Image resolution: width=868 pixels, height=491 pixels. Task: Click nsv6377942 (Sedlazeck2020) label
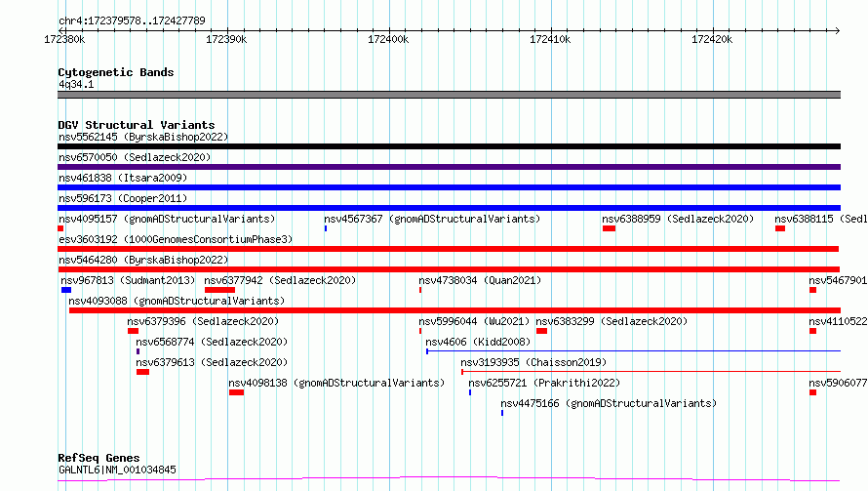click(x=280, y=280)
